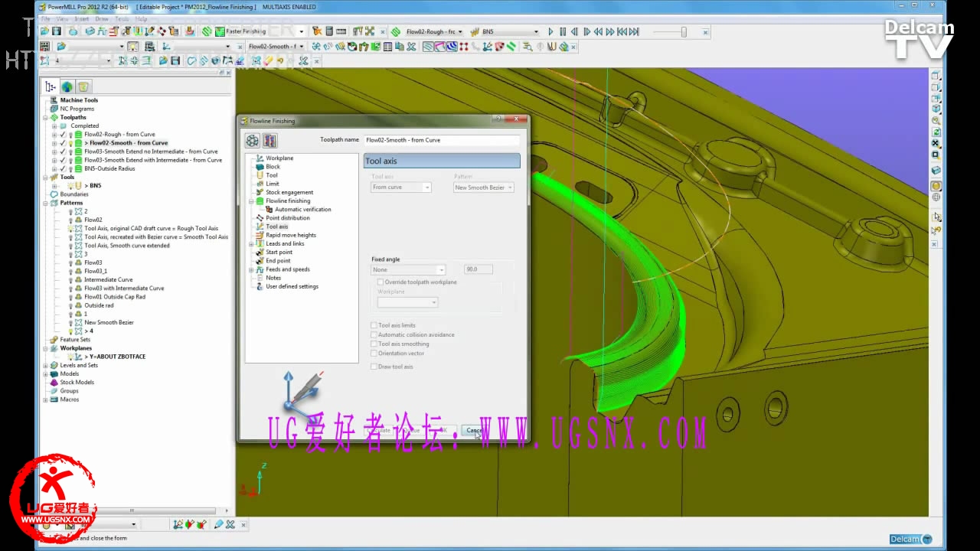Click the Help question-mark button of dialog
This screenshot has width=980, height=551.
[x=498, y=119]
